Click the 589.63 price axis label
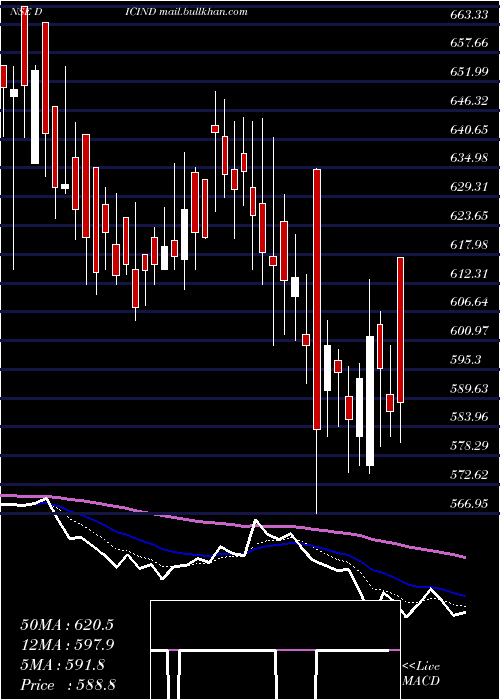The height and width of the screenshot is (700, 500). click(x=469, y=389)
